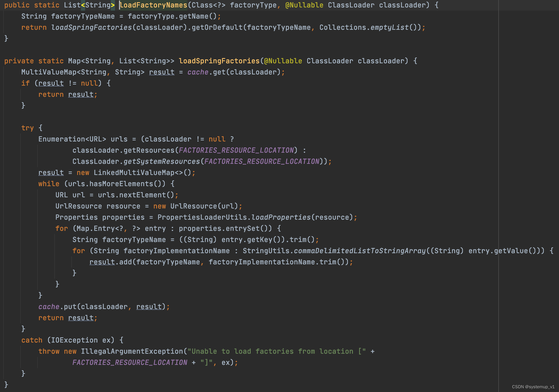Click the while keyword
This screenshot has width=559, height=392.
coord(49,184)
